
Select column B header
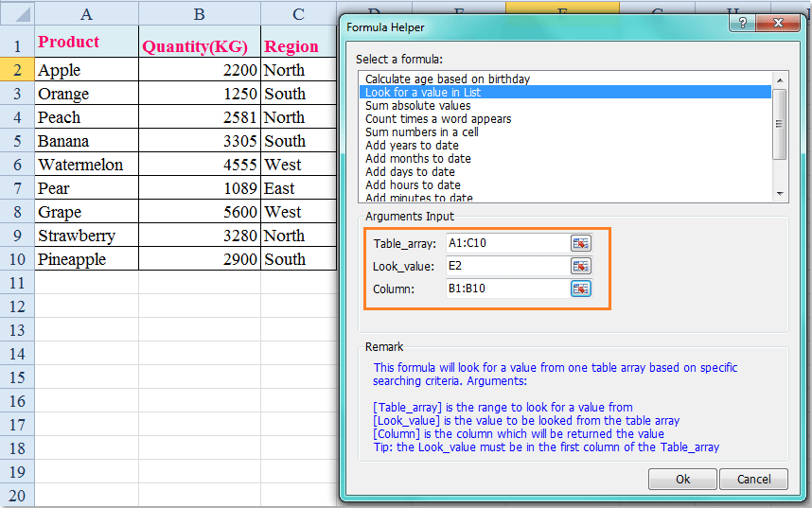pos(199,13)
